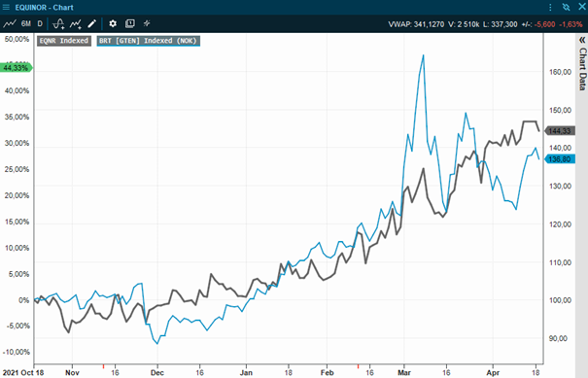
Task: Add a comparison instrument via chart-plus icon
Action: coord(76,24)
